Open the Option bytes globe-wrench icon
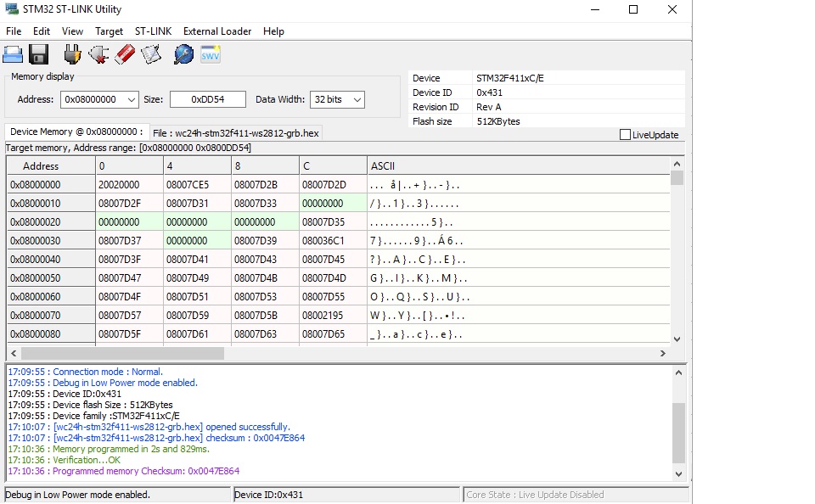 (183, 54)
